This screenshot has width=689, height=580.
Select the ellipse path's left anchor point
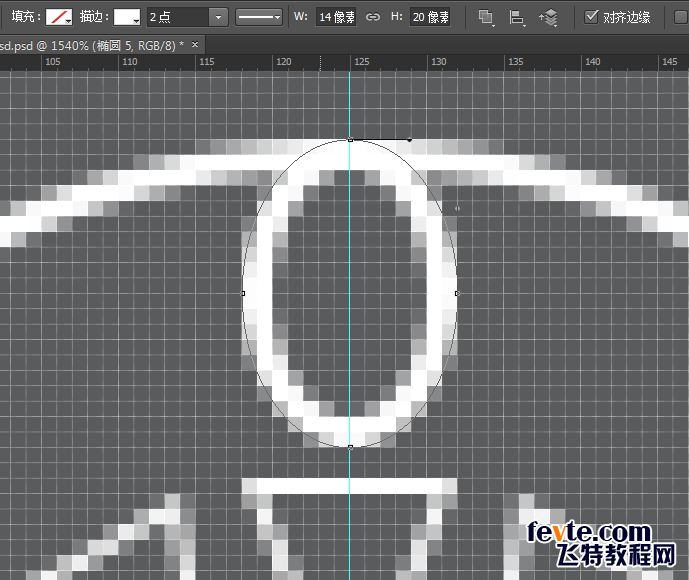[243, 293]
